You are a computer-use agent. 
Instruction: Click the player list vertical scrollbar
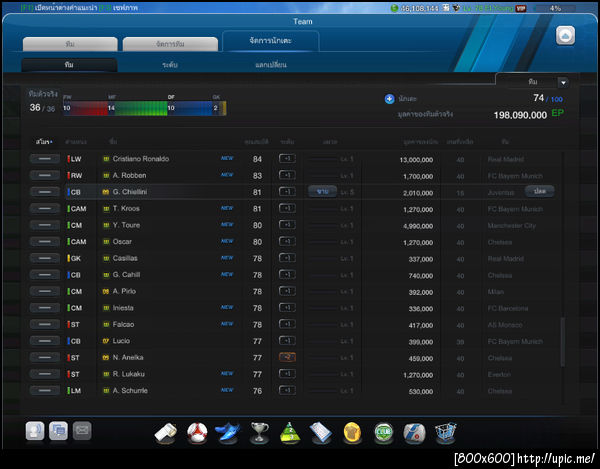[562, 341]
